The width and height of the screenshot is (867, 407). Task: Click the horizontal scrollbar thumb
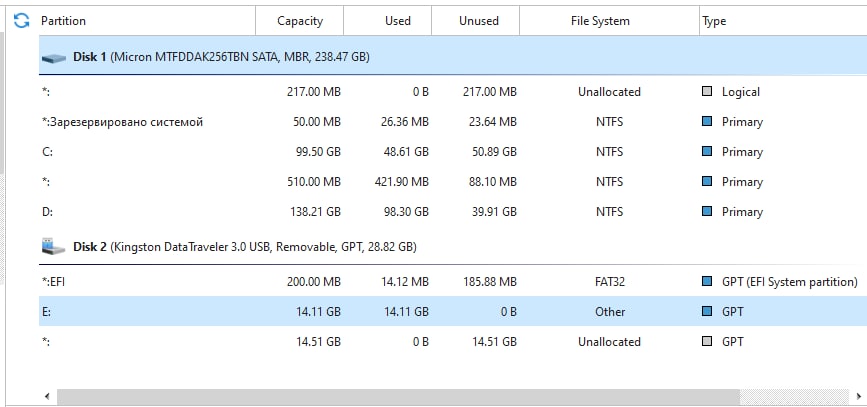[398, 396]
